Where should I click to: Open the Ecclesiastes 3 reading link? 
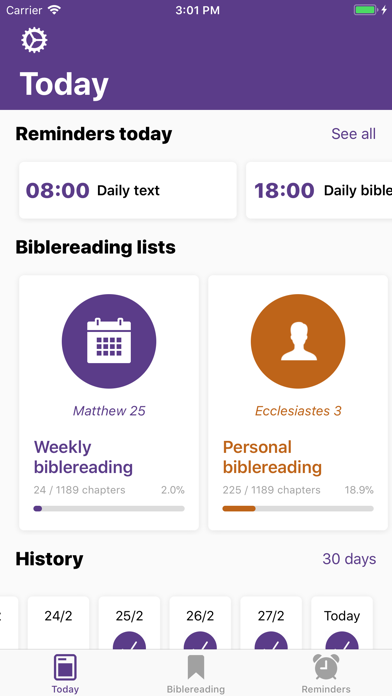(298, 411)
